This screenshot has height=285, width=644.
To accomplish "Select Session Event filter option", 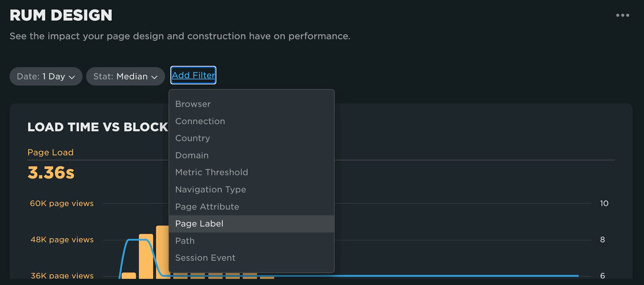I will click(x=205, y=258).
